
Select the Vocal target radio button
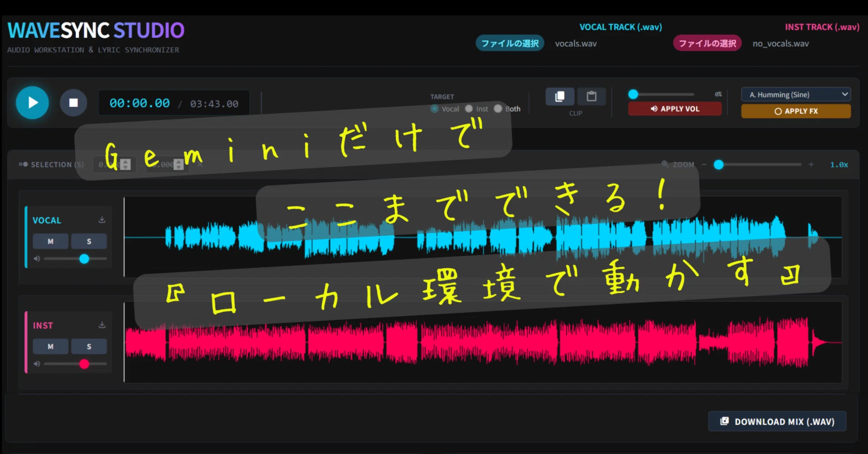point(434,109)
